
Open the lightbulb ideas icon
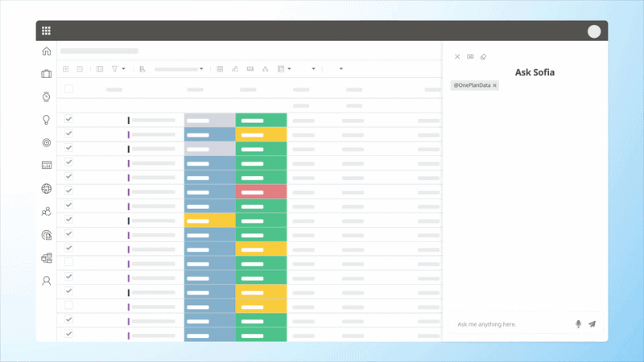pyautogui.click(x=47, y=120)
